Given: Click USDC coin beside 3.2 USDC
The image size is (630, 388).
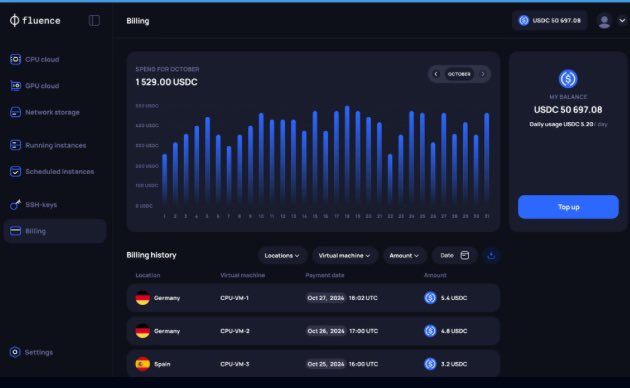Looking at the screenshot, I should tap(430, 364).
